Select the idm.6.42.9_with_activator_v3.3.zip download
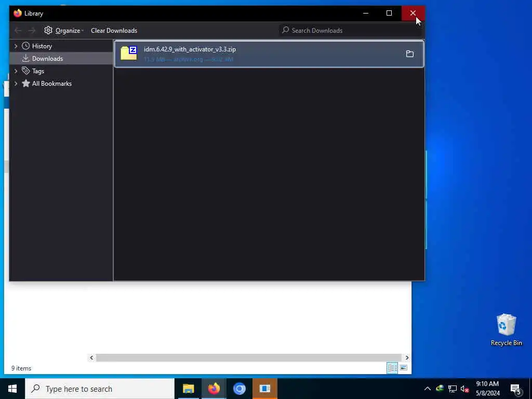Viewport: 532px width, 399px height. tap(269, 54)
